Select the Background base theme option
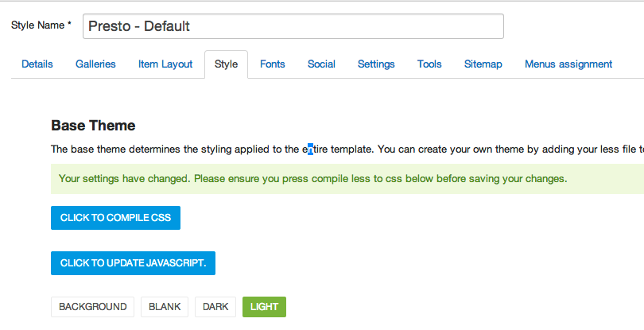 click(x=92, y=307)
